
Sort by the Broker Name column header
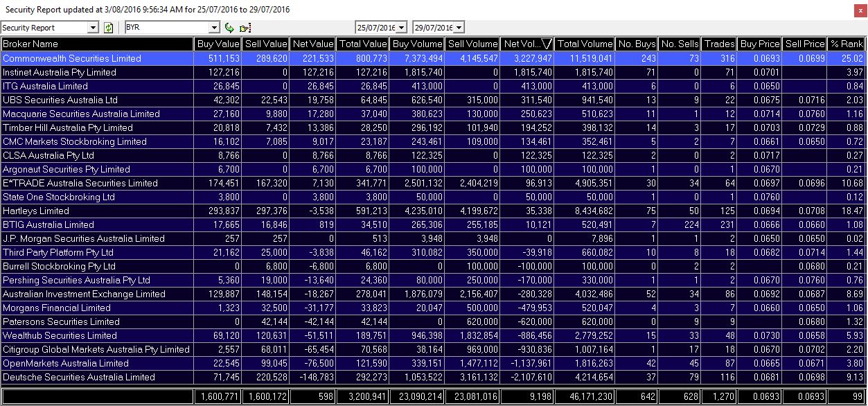(x=97, y=44)
